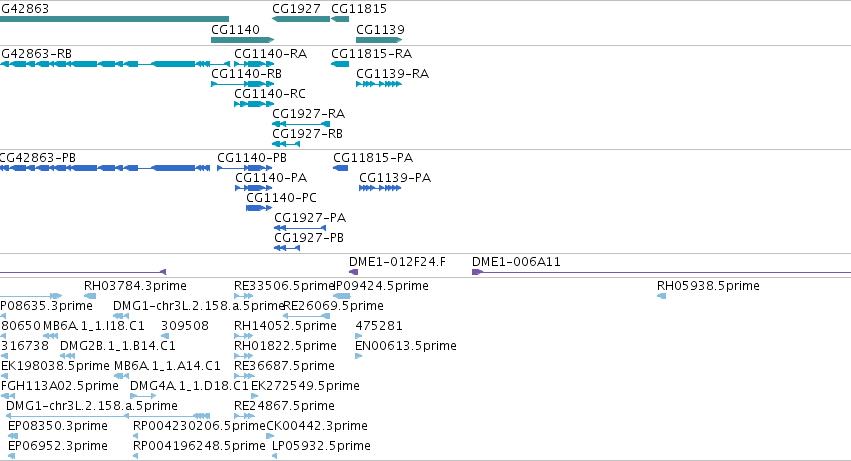Select the LP05932.5prime EST label
The width and height of the screenshot is (851, 461).
(321, 446)
